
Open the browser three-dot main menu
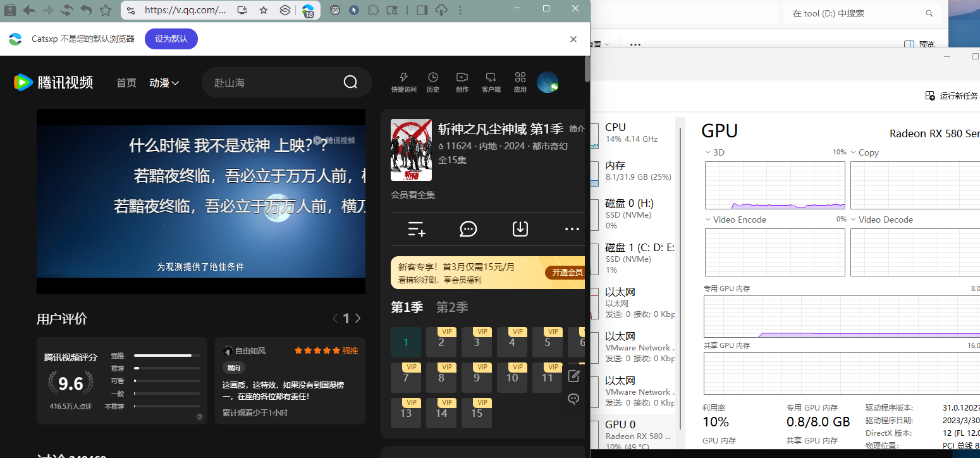[460, 10]
